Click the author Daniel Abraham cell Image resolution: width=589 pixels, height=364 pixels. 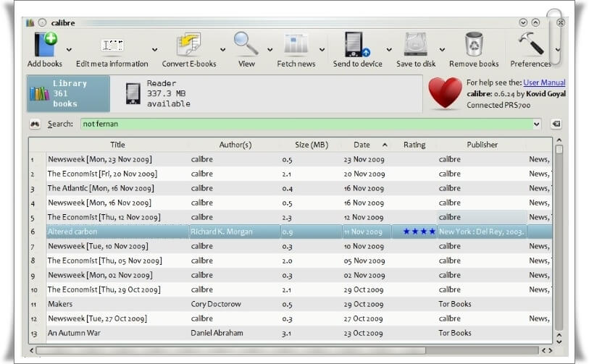(x=235, y=333)
